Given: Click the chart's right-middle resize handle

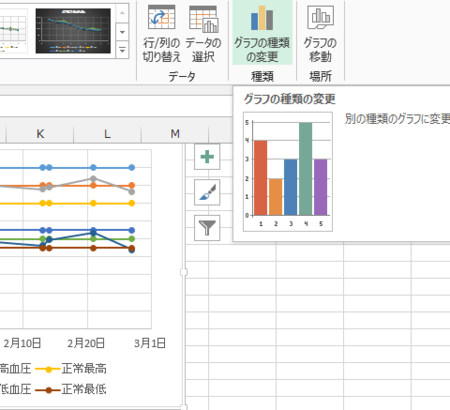Looking at the screenshot, I should [x=184, y=272].
